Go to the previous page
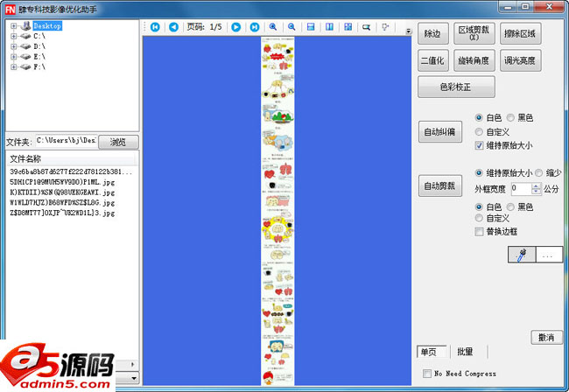Viewport: 569px width, 392px height. (173, 27)
